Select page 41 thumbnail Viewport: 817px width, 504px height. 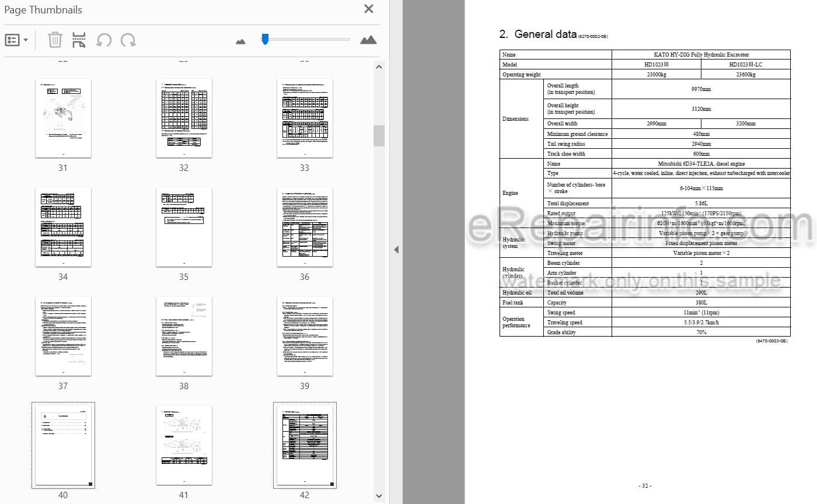click(184, 446)
